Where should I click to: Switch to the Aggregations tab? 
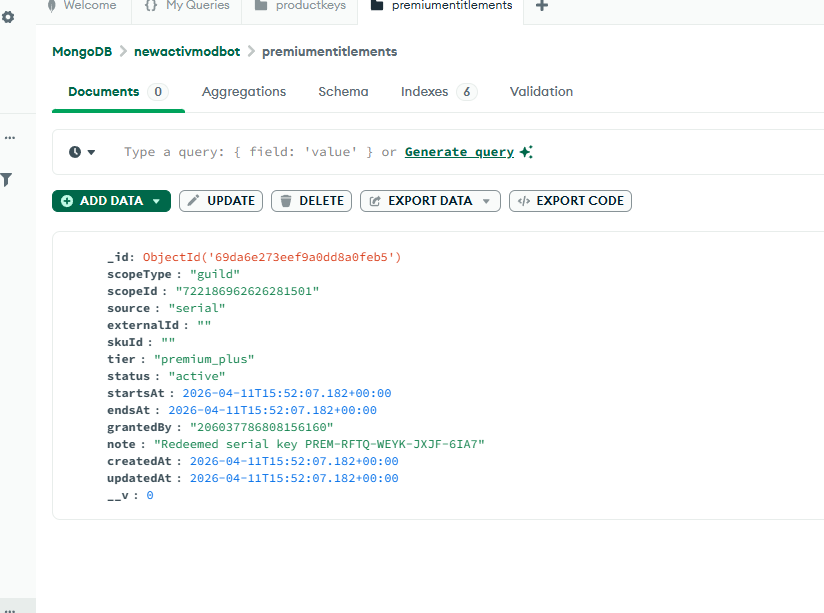(244, 92)
